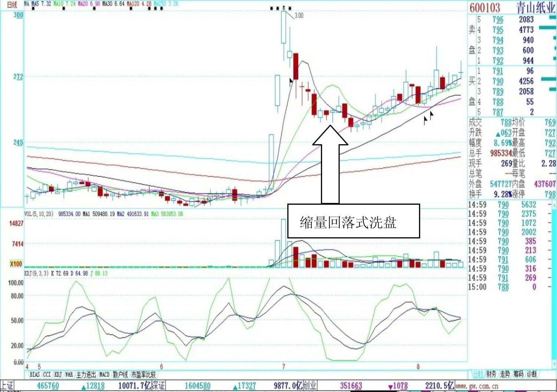Open the 财务 tab in side panel
The width and height of the screenshot is (557, 392).
[x=491, y=374]
